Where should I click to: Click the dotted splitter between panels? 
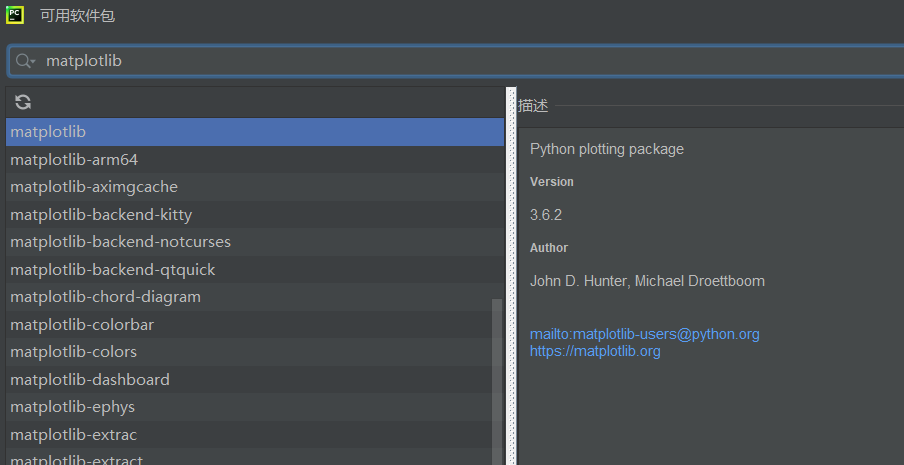tap(511, 280)
